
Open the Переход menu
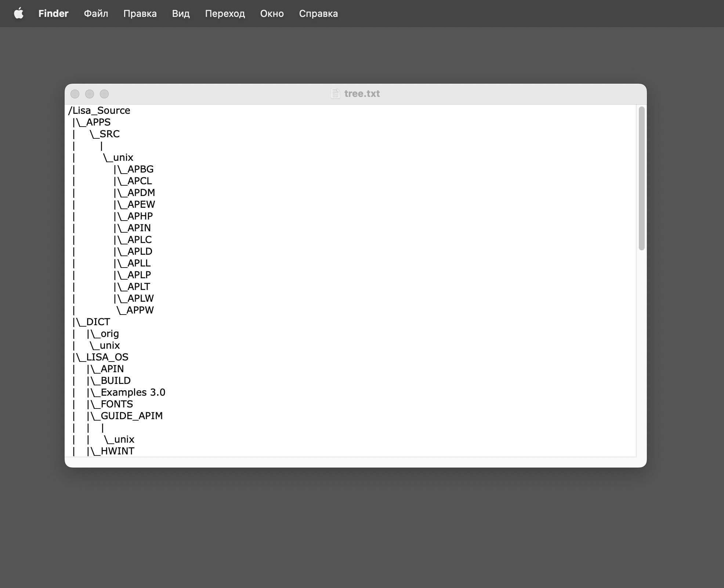pos(225,14)
